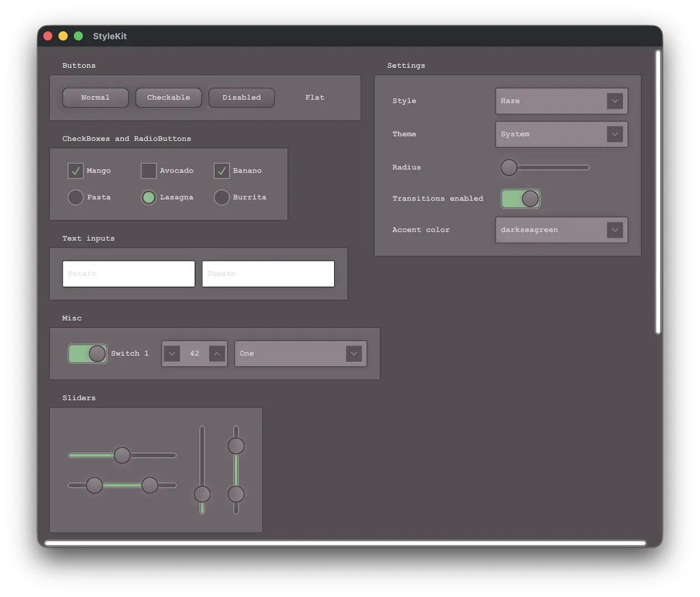
Task: Uncheck the Mango checkbox
Action: point(76,171)
